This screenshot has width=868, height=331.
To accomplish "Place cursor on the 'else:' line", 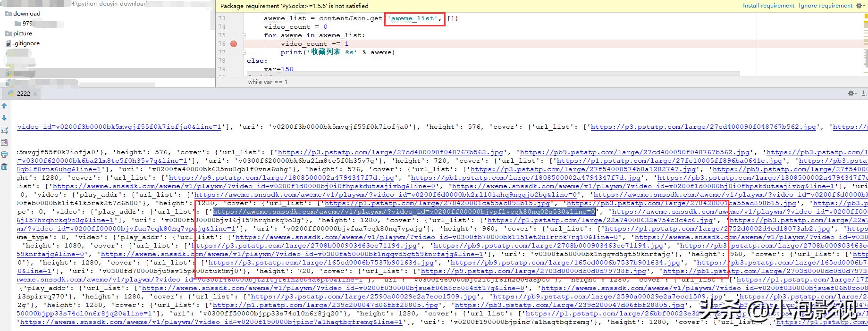I will tap(257, 61).
